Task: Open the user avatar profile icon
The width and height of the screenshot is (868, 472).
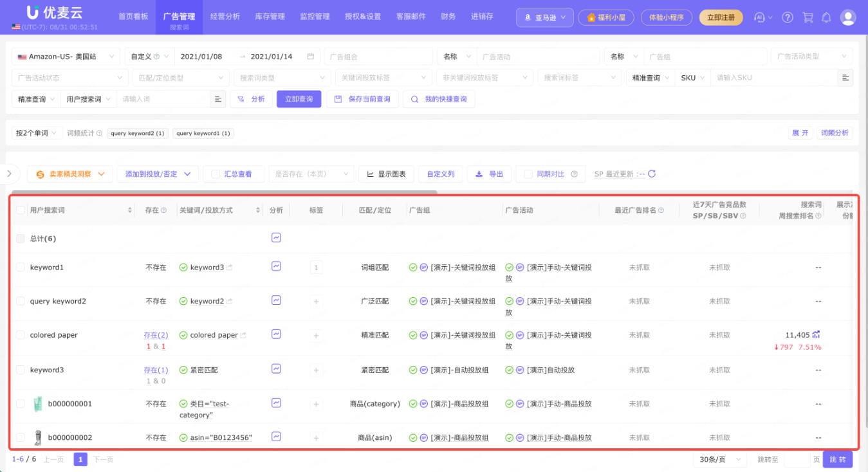Action: (848, 17)
